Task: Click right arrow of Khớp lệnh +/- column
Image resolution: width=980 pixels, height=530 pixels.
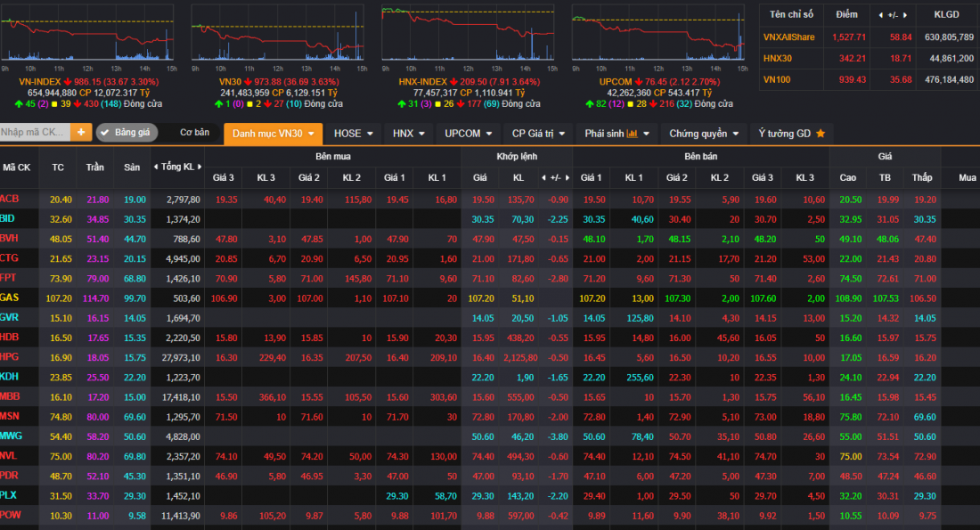Action: pyautogui.click(x=568, y=177)
